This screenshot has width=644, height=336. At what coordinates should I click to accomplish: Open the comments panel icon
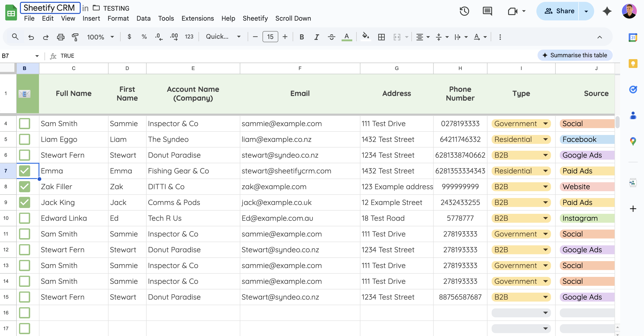point(487,11)
